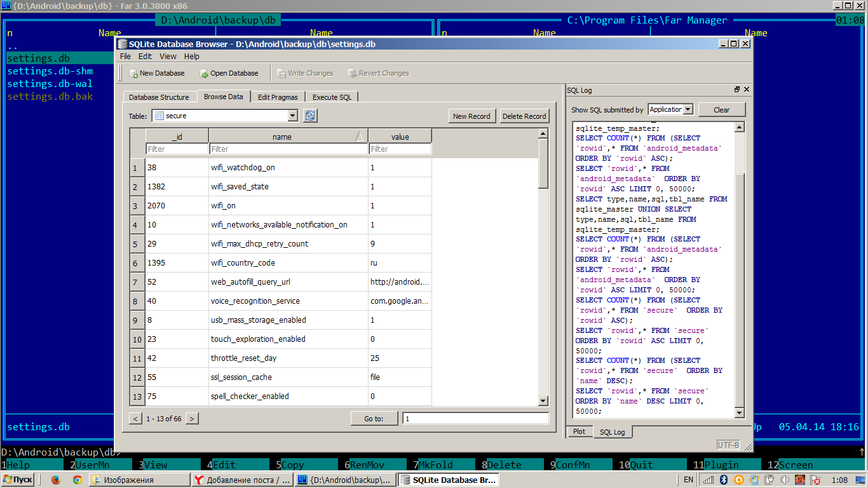Launch Chrome from the taskbar quick launch
The width and height of the screenshot is (868, 488).
click(x=77, y=480)
